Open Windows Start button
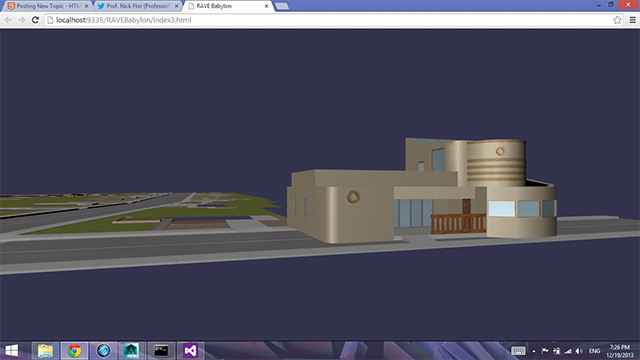Screen dimensions: 640x360 tap(11, 351)
